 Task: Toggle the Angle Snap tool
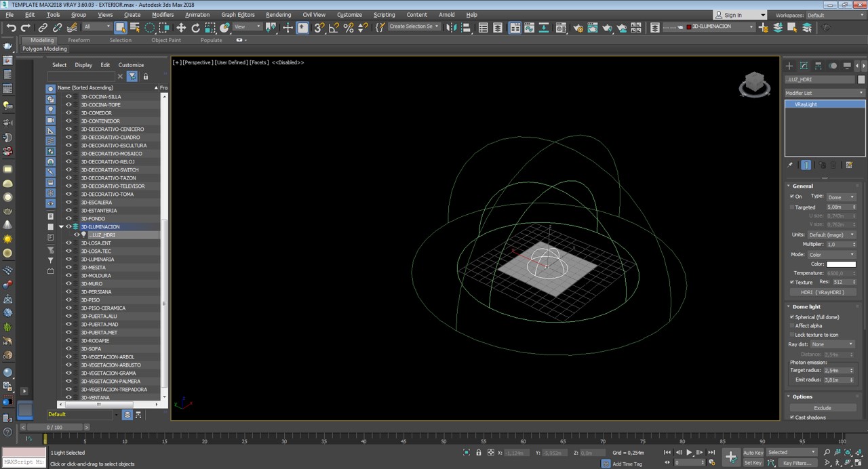coord(334,28)
